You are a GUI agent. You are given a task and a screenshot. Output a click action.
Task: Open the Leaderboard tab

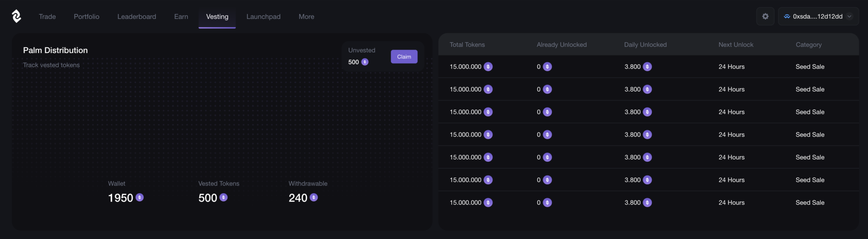[136, 16]
